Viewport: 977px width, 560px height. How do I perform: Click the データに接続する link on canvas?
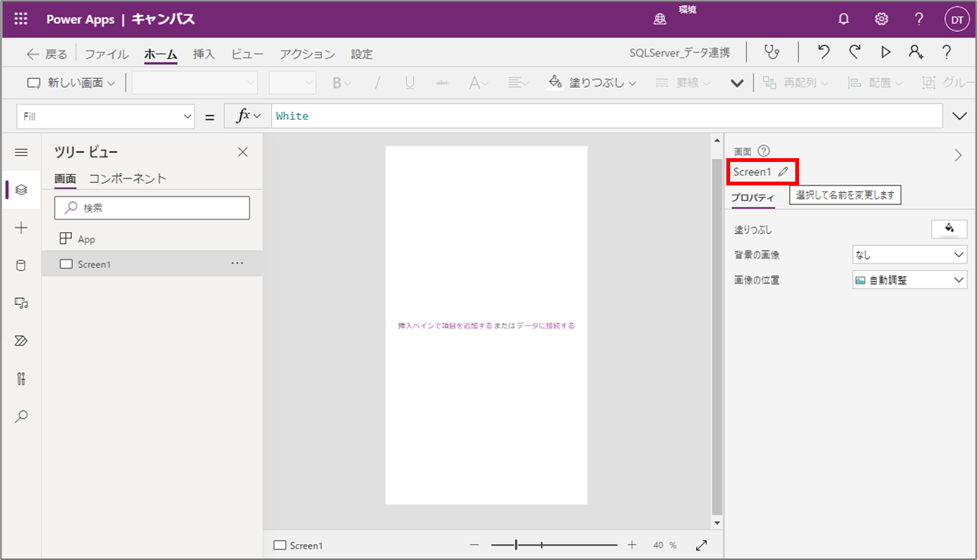(545, 326)
